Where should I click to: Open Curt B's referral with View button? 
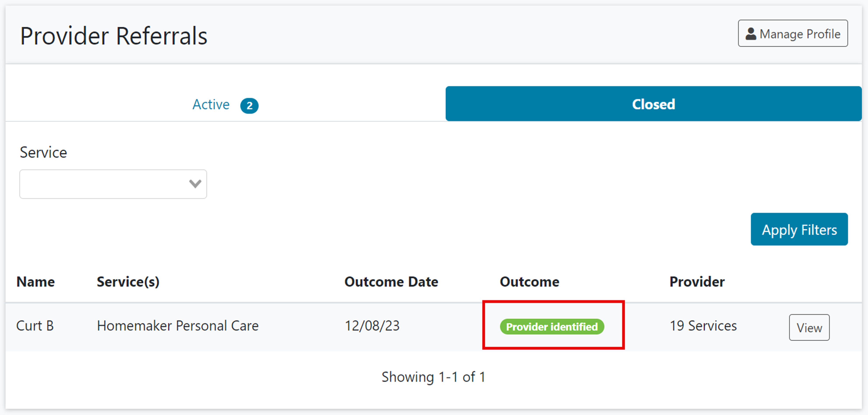pos(809,328)
